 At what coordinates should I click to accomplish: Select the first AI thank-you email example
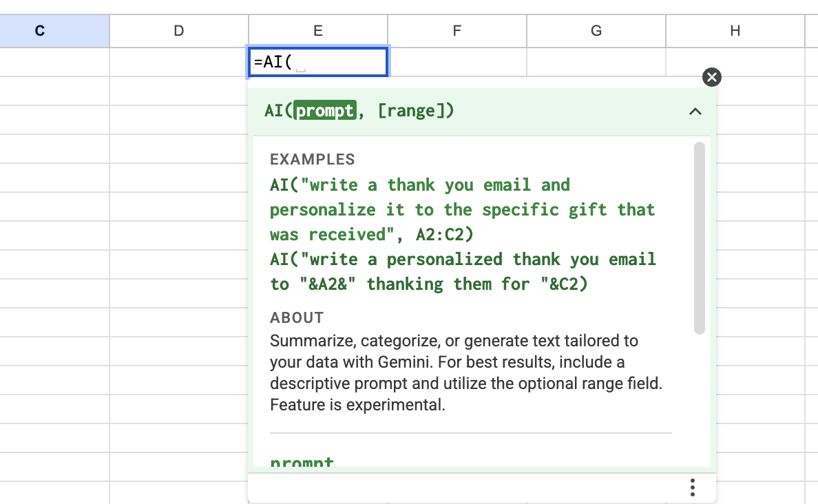(x=461, y=209)
